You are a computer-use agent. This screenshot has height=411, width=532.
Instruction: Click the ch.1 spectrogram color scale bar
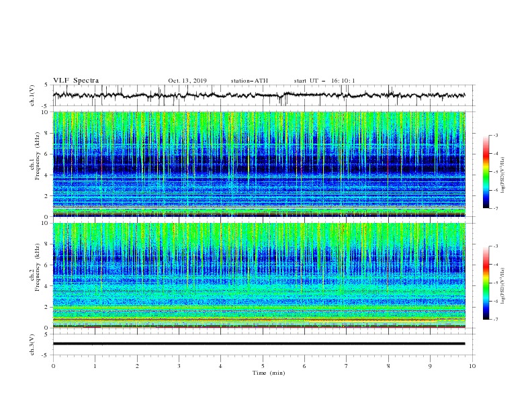click(x=486, y=171)
